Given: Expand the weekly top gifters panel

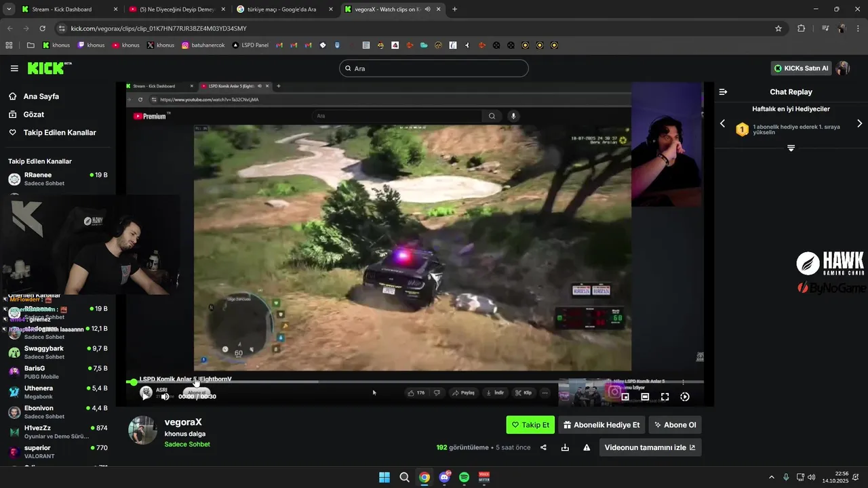Looking at the screenshot, I should pos(791,148).
